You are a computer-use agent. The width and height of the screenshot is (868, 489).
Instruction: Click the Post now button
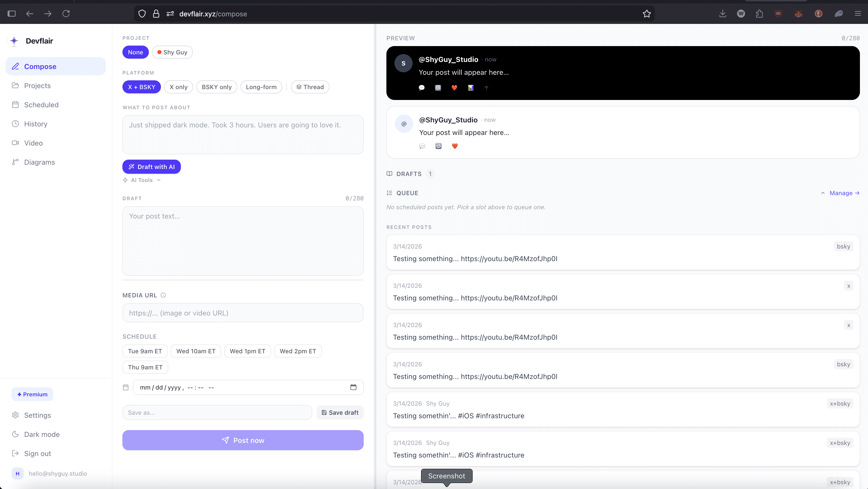click(243, 440)
